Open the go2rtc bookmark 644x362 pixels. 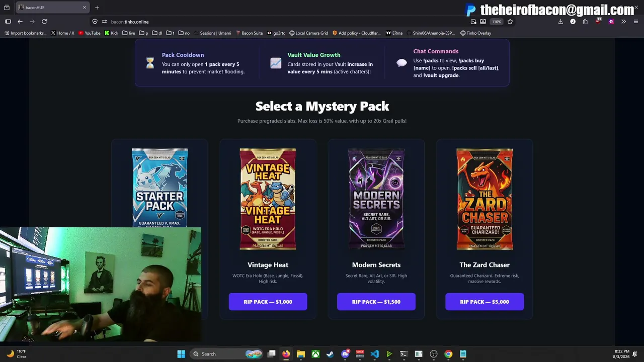point(276,33)
